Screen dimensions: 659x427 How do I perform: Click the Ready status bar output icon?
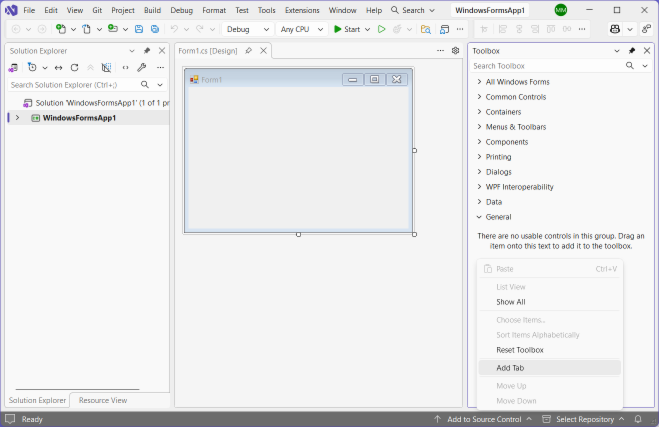pos(10,419)
